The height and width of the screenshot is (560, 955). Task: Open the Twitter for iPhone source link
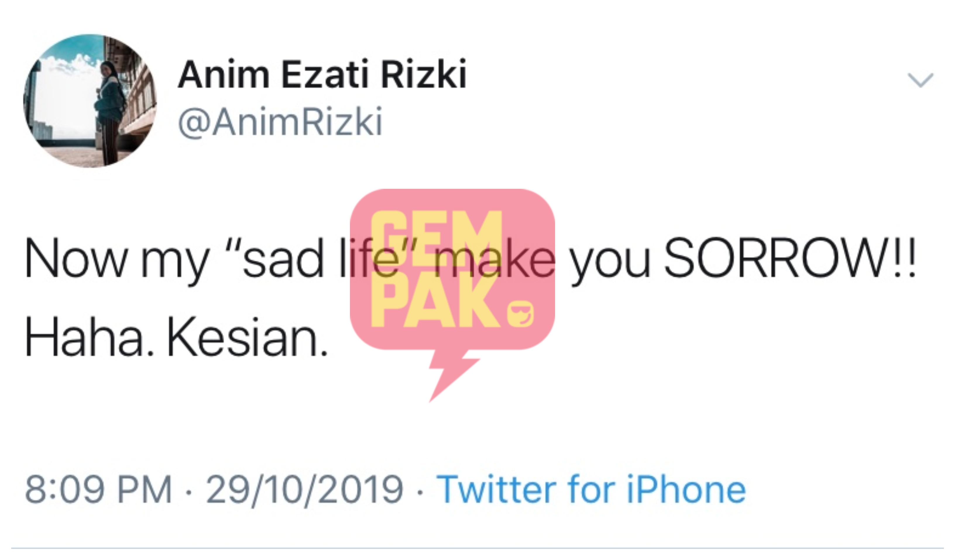click(x=591, y=490)
